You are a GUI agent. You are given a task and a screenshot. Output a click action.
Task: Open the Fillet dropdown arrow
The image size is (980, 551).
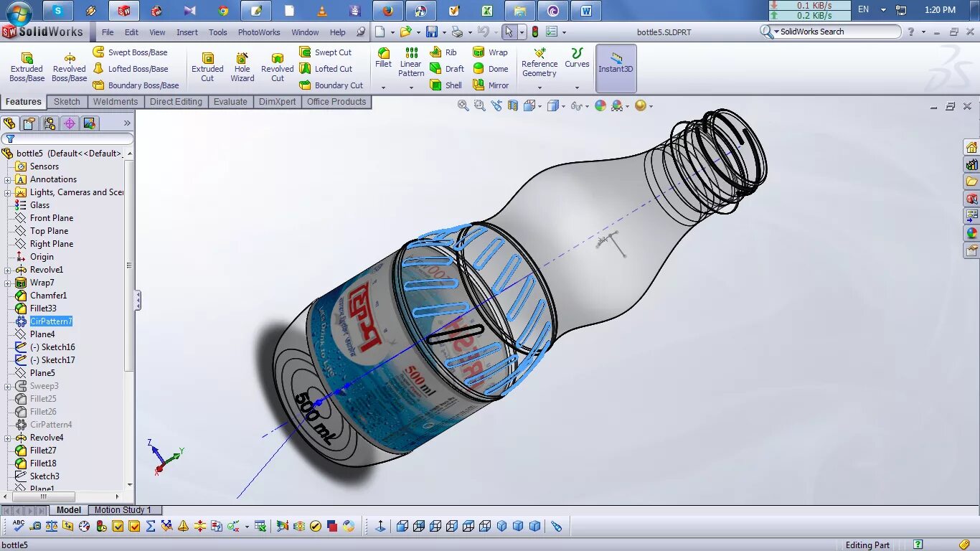click(384, 88)
